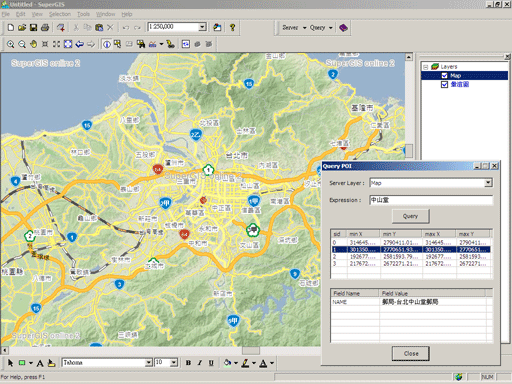
Task: Open the Edit menu
Action: tap(20, 14)
